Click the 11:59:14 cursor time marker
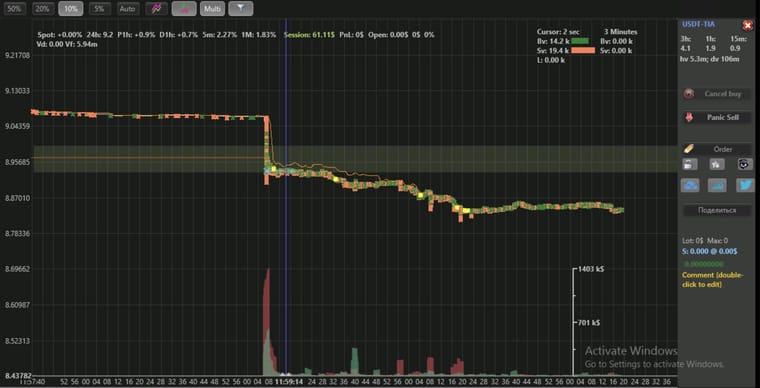The image size is (760, 388). pos(289,382)
